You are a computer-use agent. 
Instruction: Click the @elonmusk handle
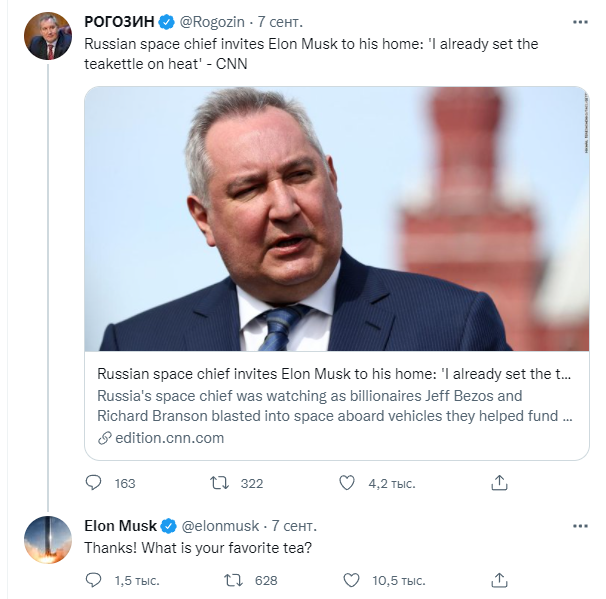(x=219, y=525)
